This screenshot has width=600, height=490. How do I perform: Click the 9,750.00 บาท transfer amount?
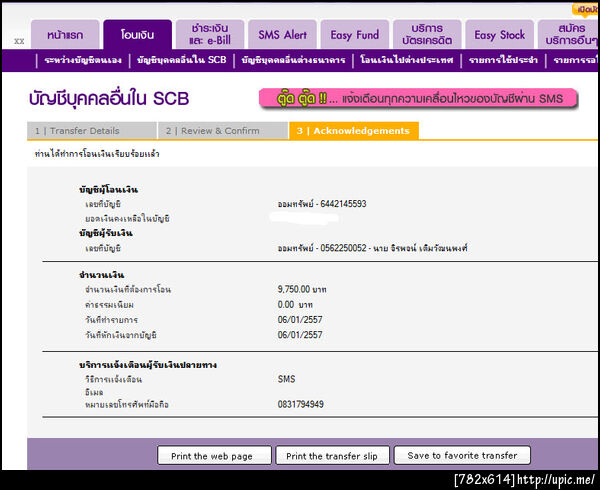(x=302, y=289)
